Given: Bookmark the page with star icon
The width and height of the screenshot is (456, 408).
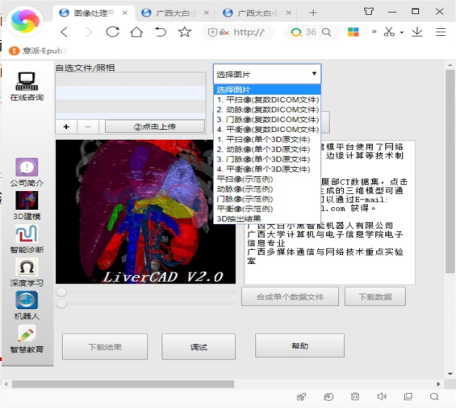Looking at the screenshot, I should (x=184, y=32).
